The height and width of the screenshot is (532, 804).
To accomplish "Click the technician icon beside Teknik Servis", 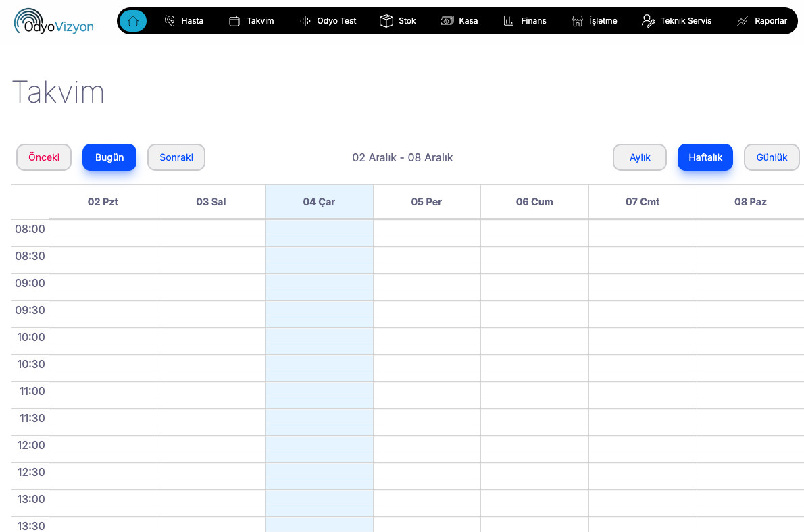I will point(649,21).
